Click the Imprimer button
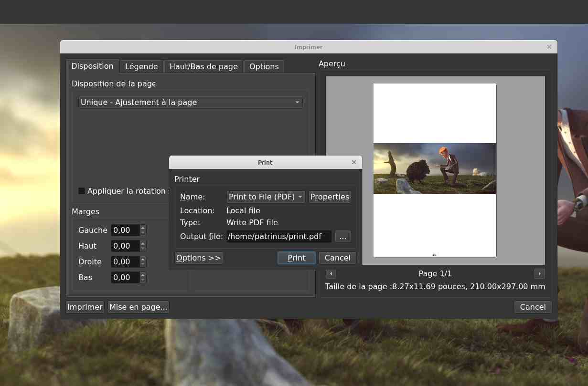The image size is (588, 386). pyautogui.click(x=85, y=307)
